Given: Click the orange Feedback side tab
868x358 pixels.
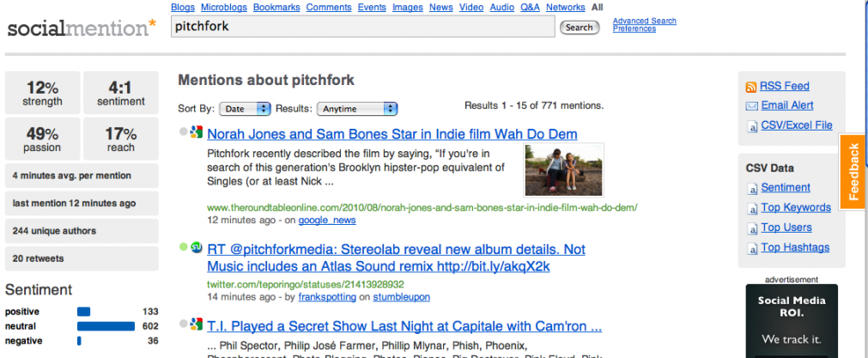Looking at the screenshot, I should (853, 172).
